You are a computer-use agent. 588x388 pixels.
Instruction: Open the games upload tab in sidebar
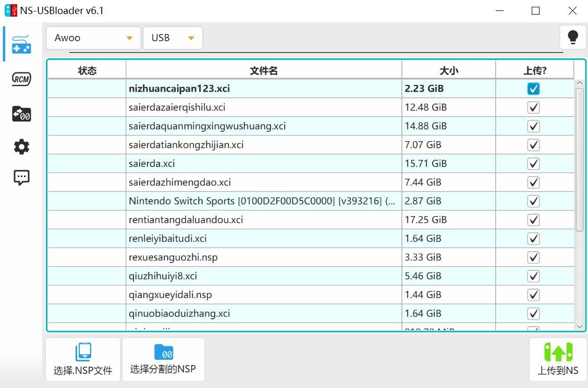tap(21, 44)
